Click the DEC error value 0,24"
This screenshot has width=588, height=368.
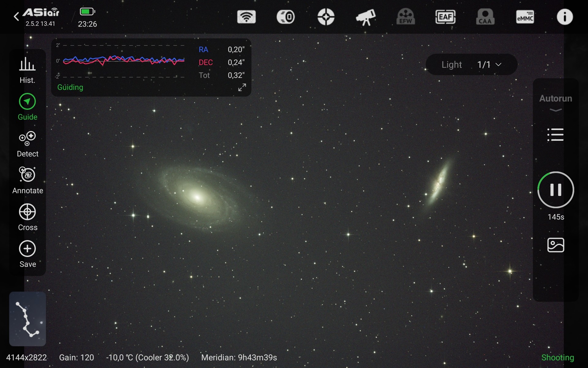236,63
